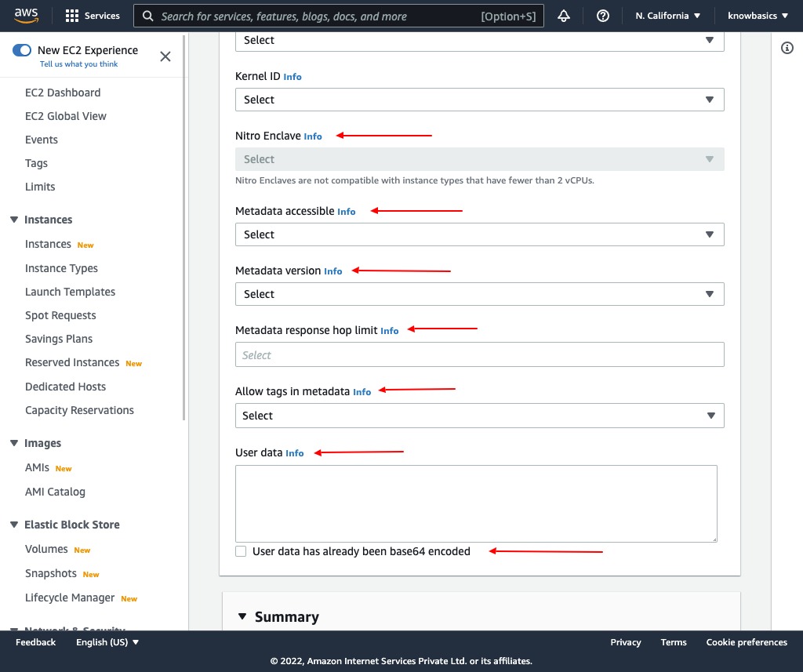Open User data Info link
Screen dimensions: 803x672
(x=295, y=453)
